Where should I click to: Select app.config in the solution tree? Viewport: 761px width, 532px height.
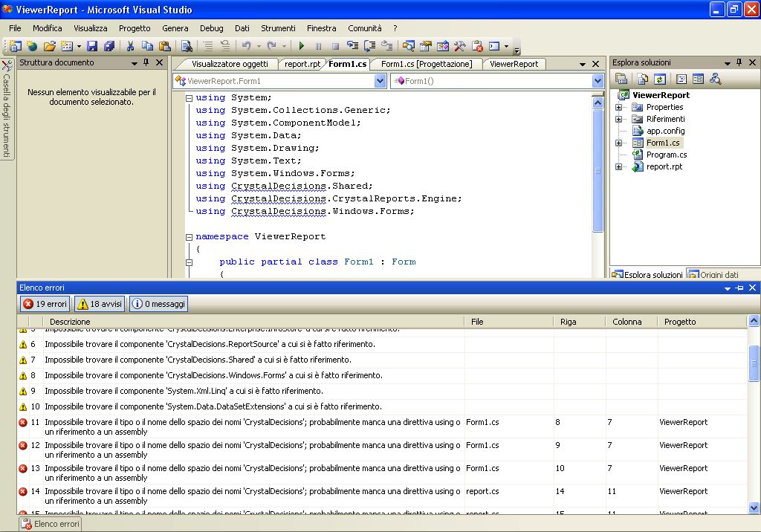(x=665, y=131)
